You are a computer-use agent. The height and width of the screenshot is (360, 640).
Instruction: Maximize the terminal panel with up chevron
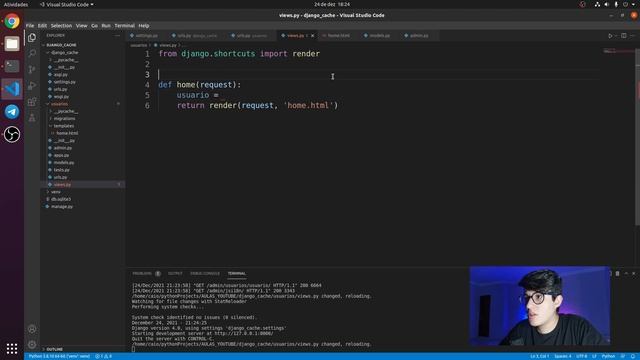626,273
